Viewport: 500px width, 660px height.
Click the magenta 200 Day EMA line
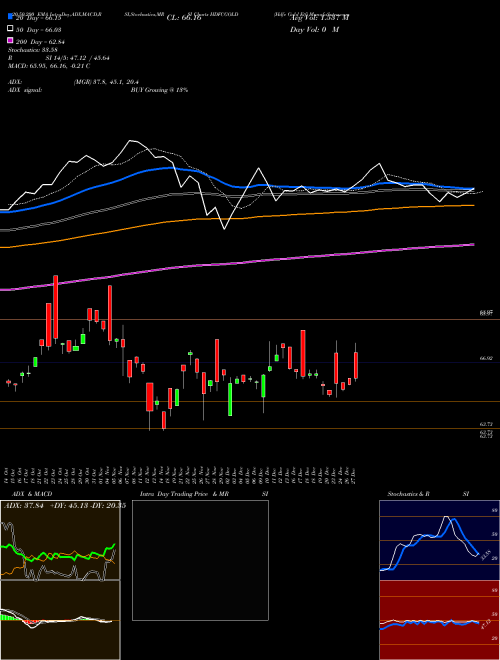236,264
